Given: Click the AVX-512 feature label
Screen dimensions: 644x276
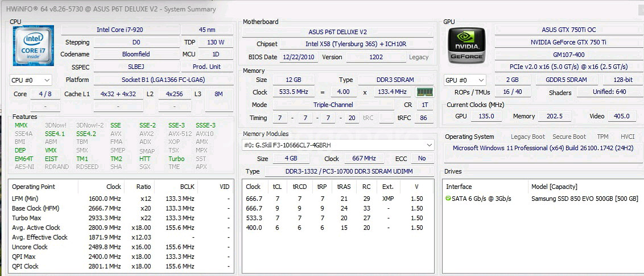Looking at the screenshot, I should (179, 134).
